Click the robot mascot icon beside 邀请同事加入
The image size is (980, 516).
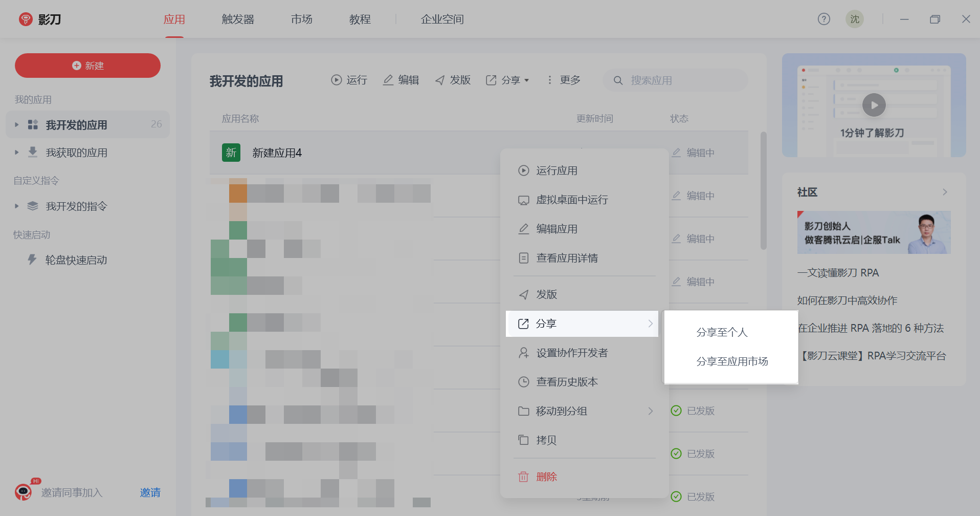coord(23,492)
